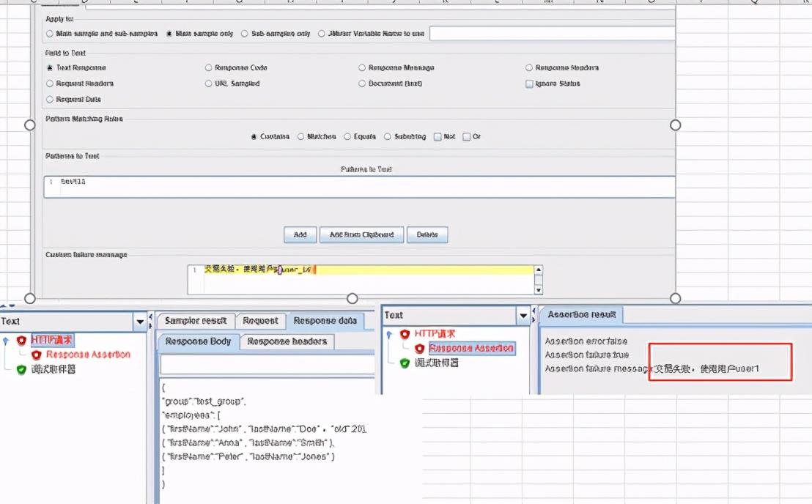Click the "employees": [ line in response body
The image size is (812, 504).
tap(191, 415)
